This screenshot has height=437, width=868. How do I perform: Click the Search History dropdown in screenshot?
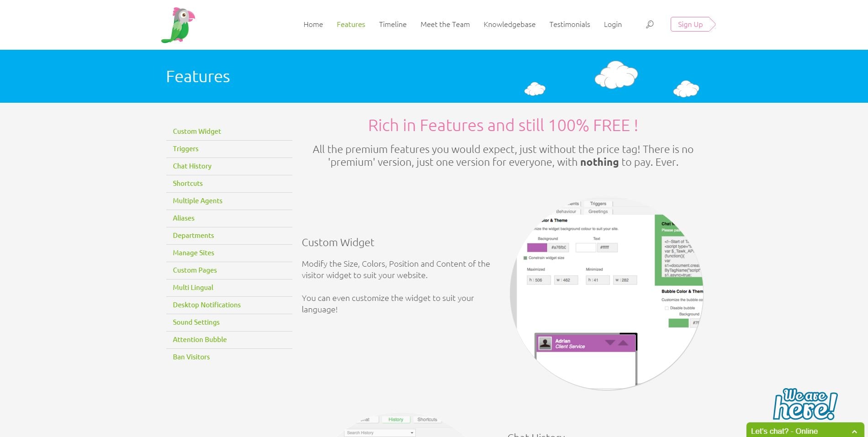(380, 432)
